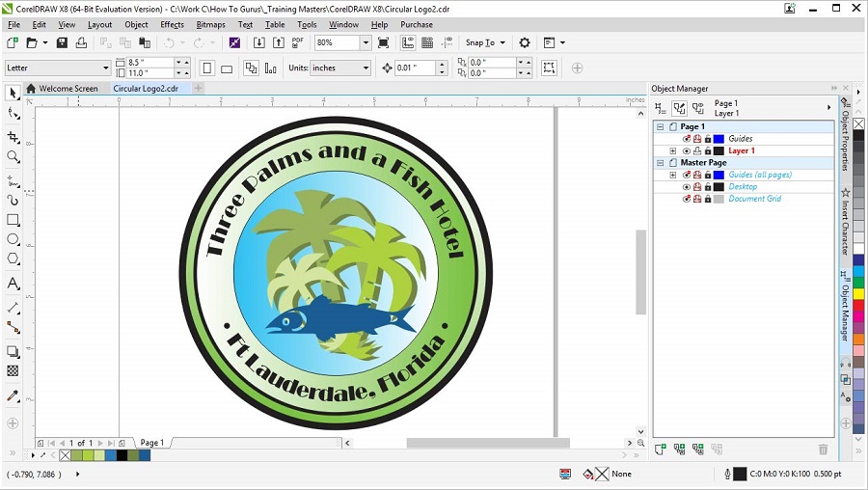The image size is (868, 490).
Task: Toggle lock on Layer 1
Action: (x=708, y=150)
